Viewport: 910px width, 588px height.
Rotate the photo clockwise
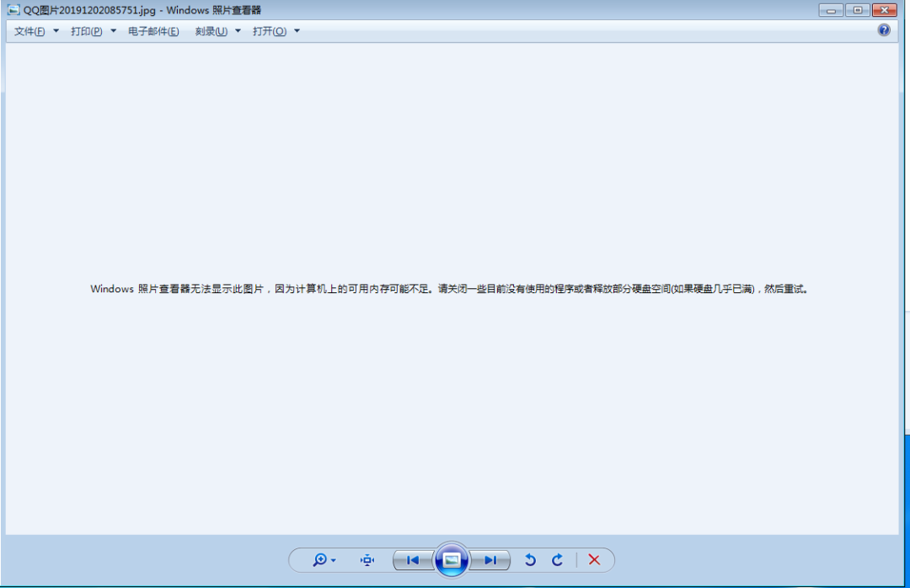point(557,559)
